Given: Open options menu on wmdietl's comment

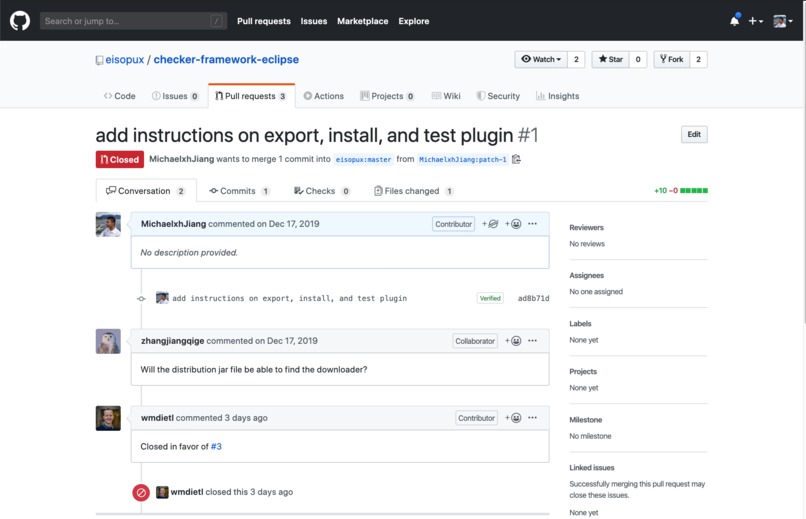Looking at the screenshot, I should [x=533, y=418].
